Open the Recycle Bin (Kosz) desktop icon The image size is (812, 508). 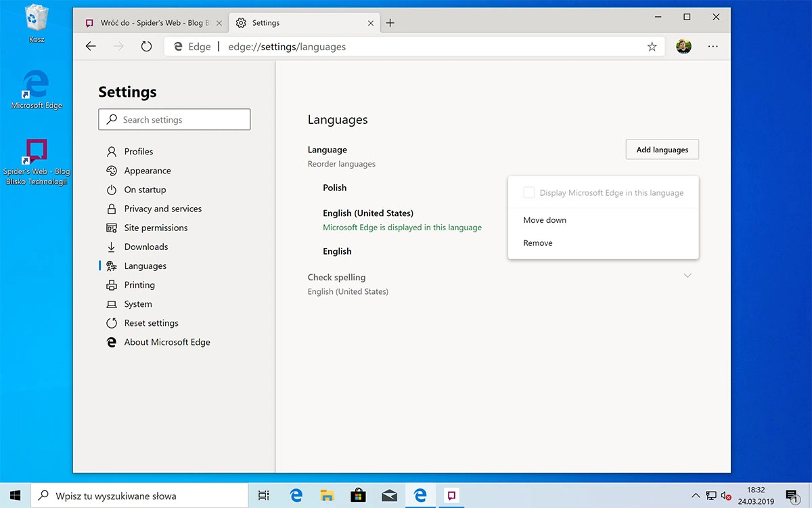[x=37, y=24]
